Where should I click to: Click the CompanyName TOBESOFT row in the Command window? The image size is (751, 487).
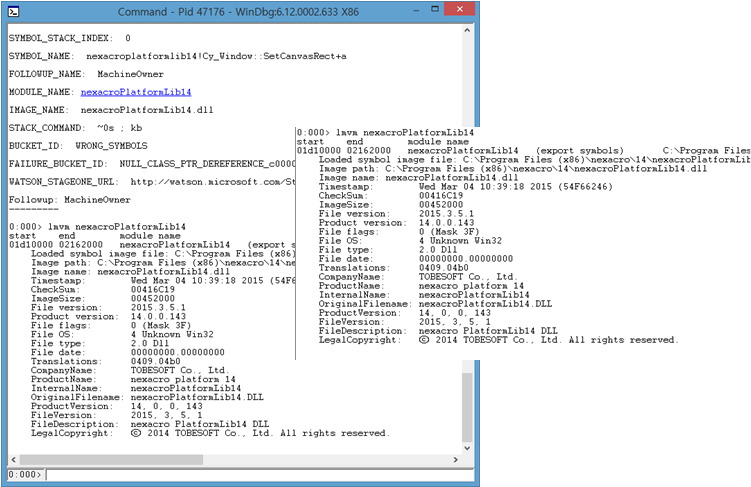pyautogui.click(x=130, y=370)
